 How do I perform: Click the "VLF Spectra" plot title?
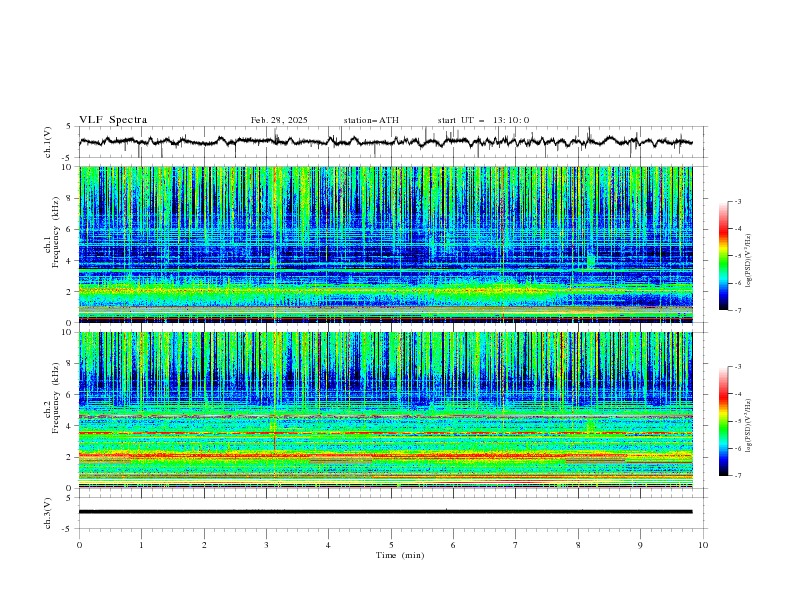tap(113, 120)
